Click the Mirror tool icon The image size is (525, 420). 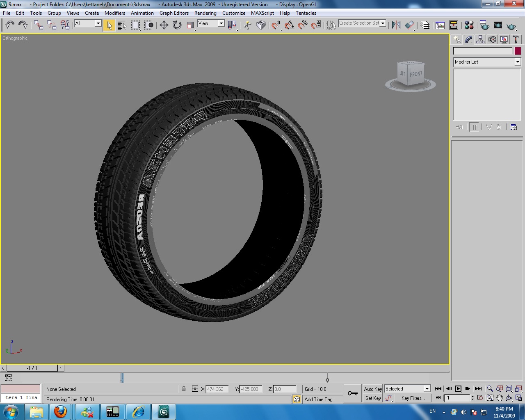396,25
